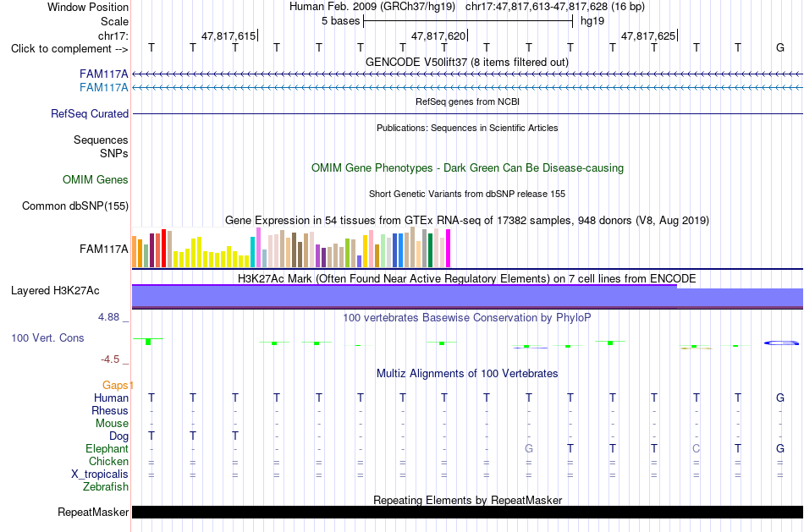This screenshot has height=532, width=804.
Task: Click the C base in the Elephant alignment row
Action: [696, 448]
